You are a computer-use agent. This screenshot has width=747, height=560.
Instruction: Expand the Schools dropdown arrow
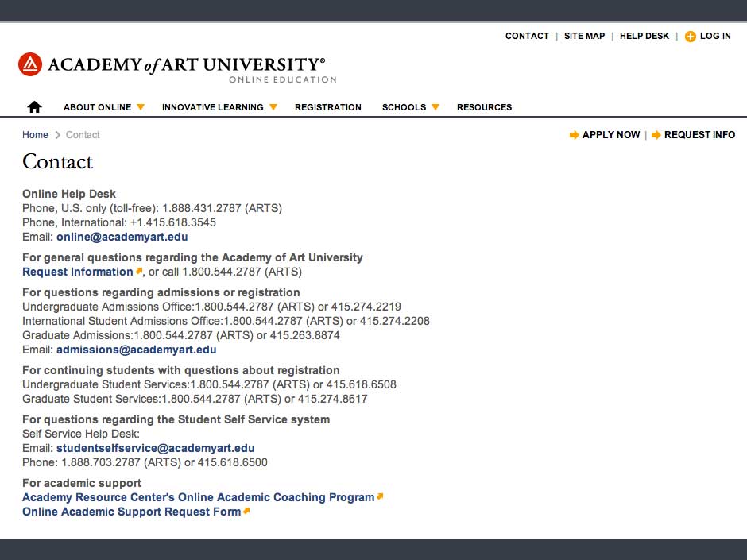click(435, 107)
